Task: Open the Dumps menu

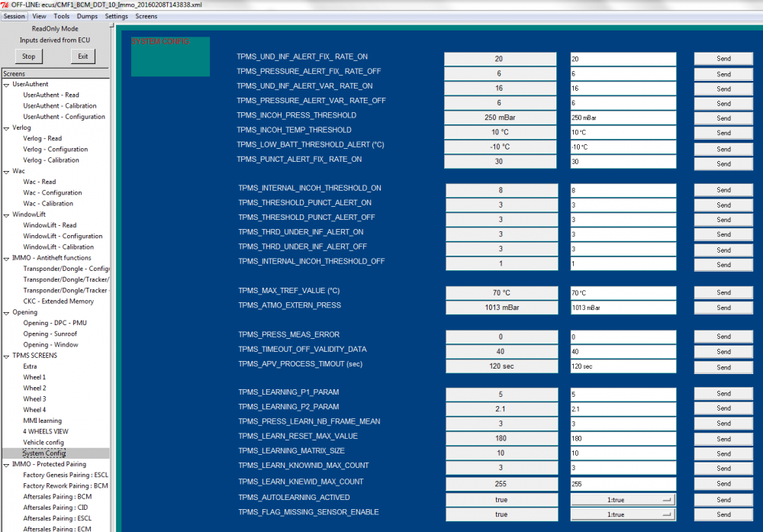Action: [87, 16]
